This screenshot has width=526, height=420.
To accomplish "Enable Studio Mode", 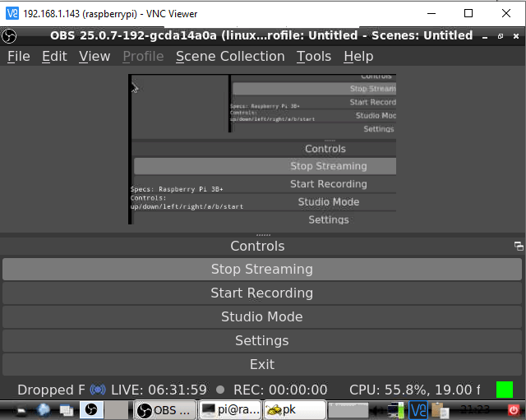I will click(x=262, y=316).
